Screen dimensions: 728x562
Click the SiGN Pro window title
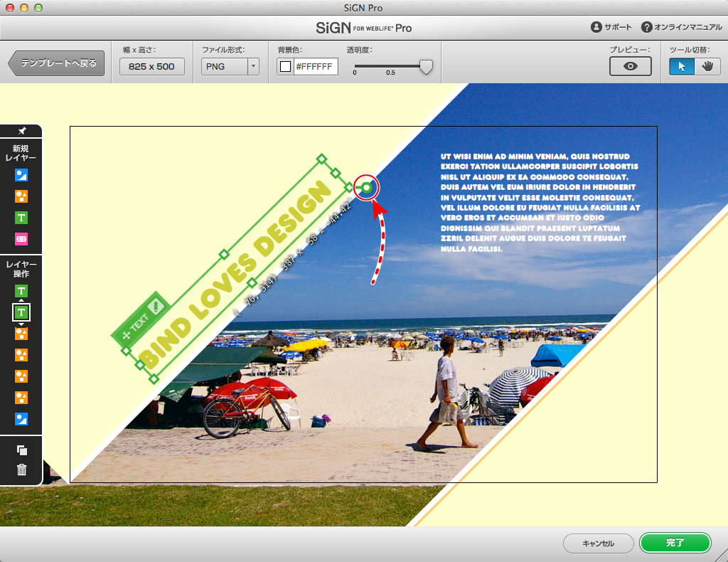tap(363, 8)
